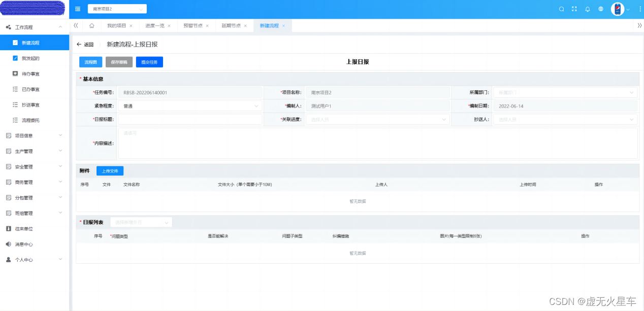The height and width of the screenshot is (311, 644).
Task: Toggle fullscreen mode icon in header
Action: (574, 9)
